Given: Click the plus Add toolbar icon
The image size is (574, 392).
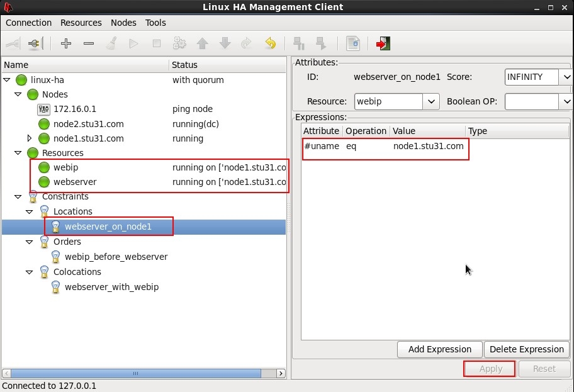Looking at the screenshot, I should (66, 43).
